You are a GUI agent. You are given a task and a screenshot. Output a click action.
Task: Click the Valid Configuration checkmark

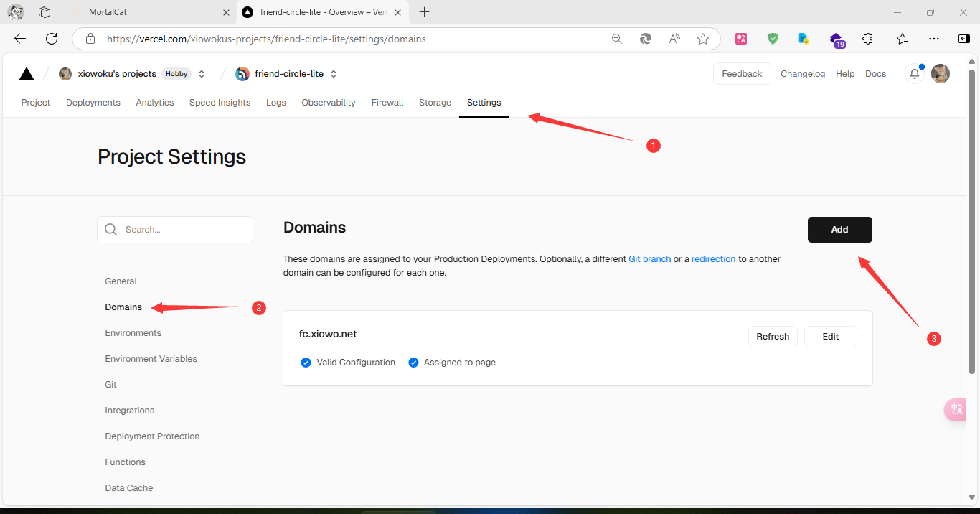(x=306, y=363)
